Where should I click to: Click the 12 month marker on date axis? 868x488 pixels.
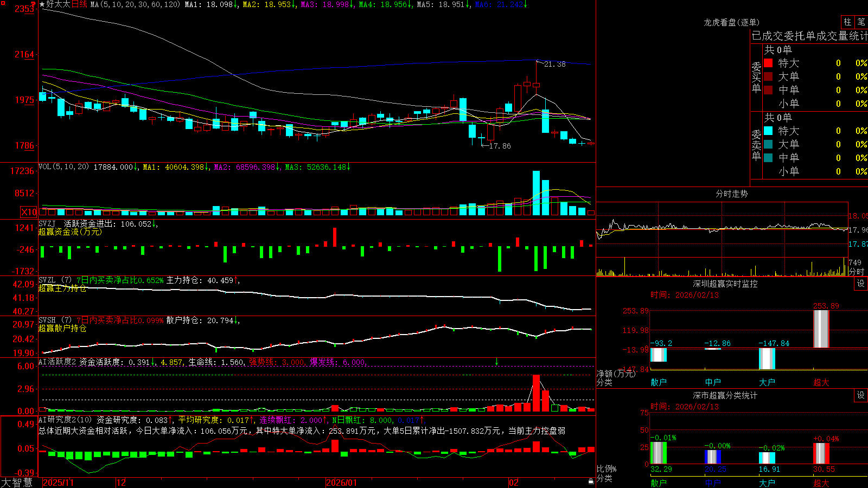click(x=122, y=483)
